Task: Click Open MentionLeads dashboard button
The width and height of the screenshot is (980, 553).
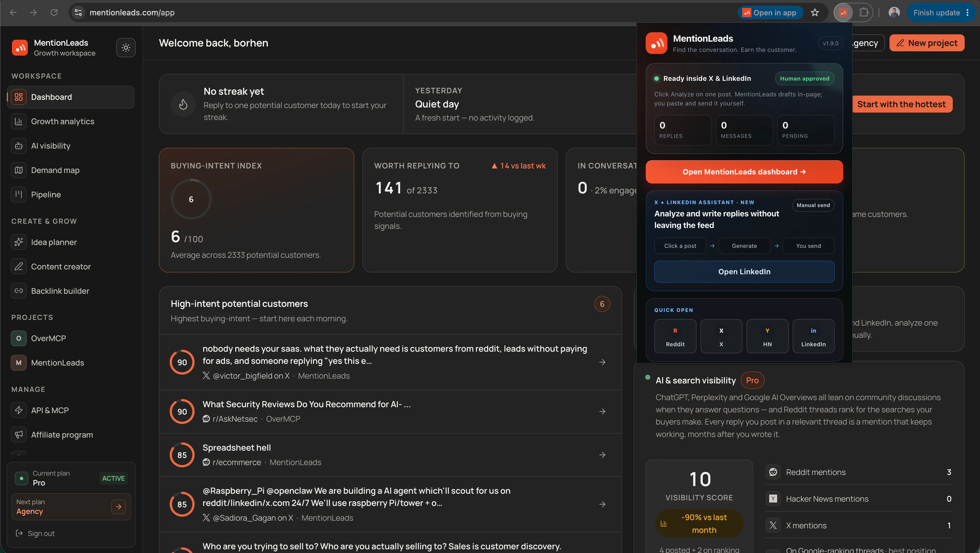Action: pyautogui.click(x=744, y=172)
